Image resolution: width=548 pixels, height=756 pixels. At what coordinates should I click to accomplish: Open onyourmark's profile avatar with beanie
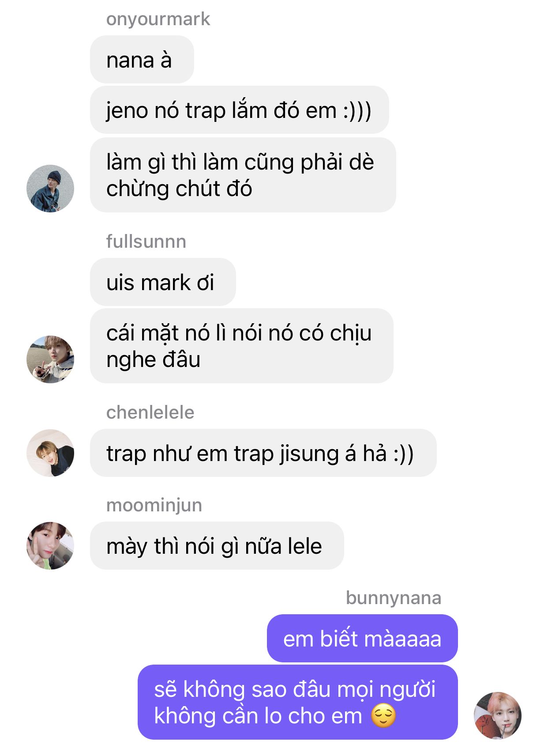(x=50, y=189)
